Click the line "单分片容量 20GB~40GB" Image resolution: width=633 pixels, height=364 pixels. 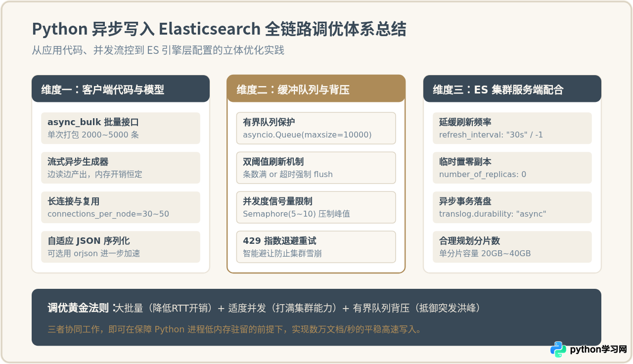coord(485,253)
